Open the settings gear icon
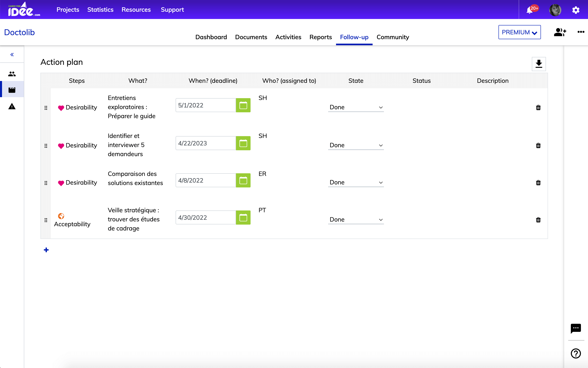This screenshot has width=588, height=368. click(x=576, y=10)
